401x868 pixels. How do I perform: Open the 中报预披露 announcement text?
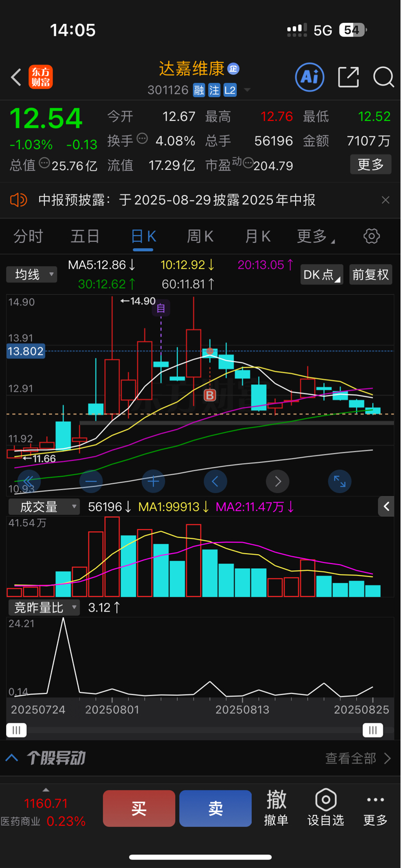(x=177, y=200)
